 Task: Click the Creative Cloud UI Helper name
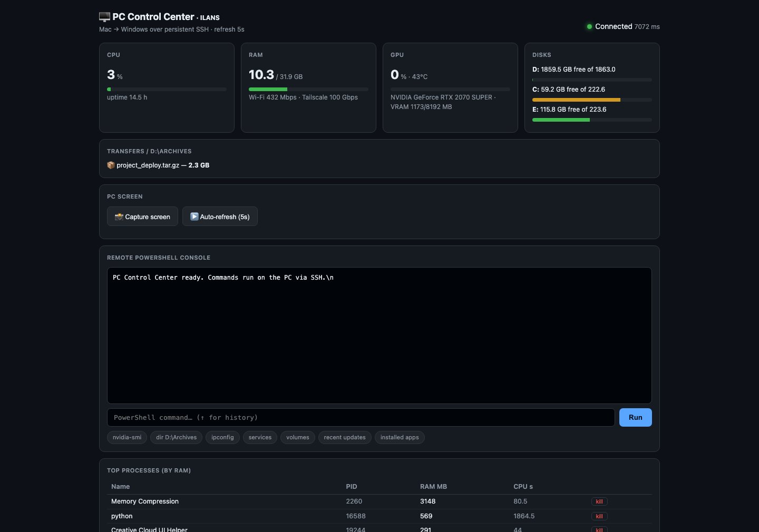149,529
